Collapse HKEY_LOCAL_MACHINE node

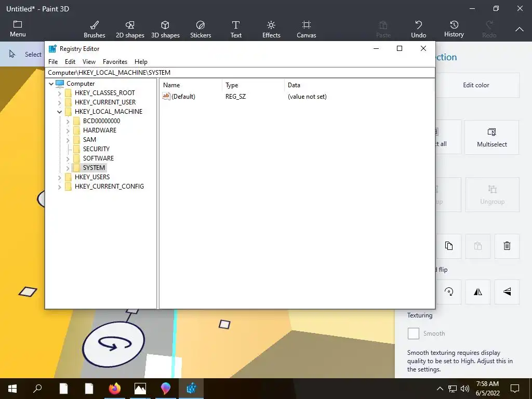(x=60, y=112)
